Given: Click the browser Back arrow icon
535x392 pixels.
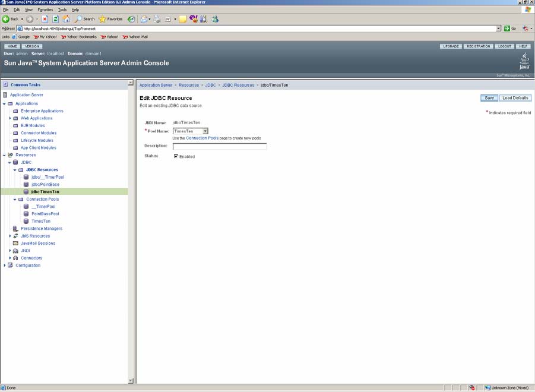Looking at the screenshot, I should (6, 19).
